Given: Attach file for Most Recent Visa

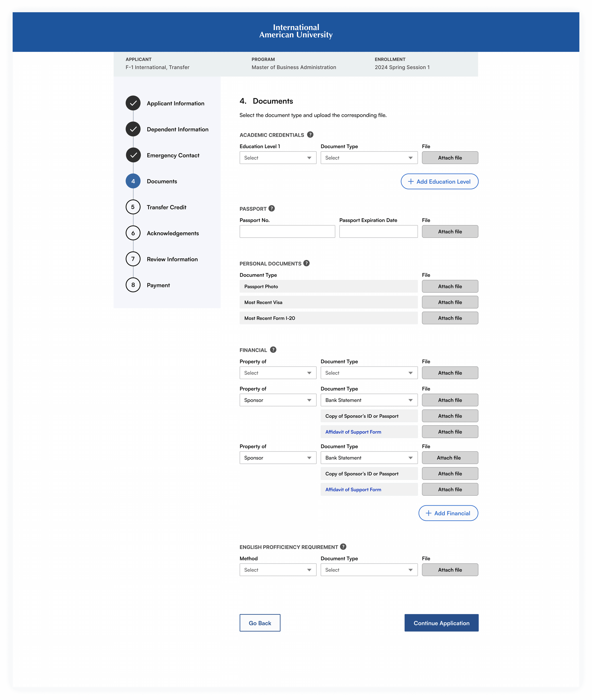Looking at the screenshot, I should click(450, 302).
